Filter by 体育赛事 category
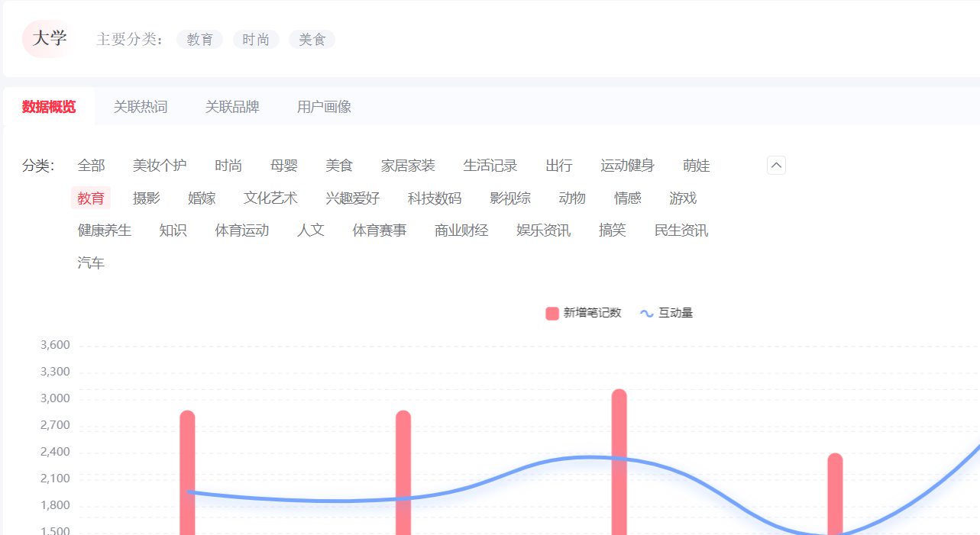Viewport: 980px width, 535px height. click(x=380, y=230)
